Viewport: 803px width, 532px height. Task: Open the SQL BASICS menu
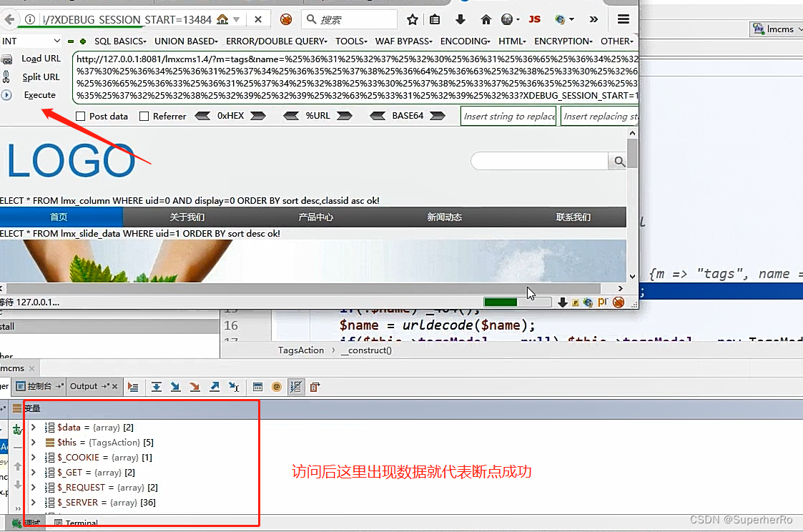[x=120, y=41]
